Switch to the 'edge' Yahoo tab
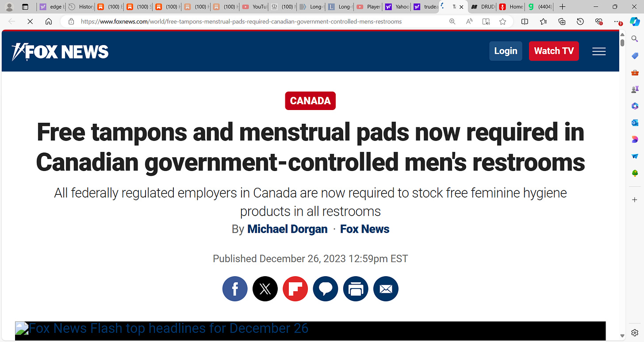Image resolution: width=644 pixels, height=342 pixels. pyautogui.click(x=51, y=7)
